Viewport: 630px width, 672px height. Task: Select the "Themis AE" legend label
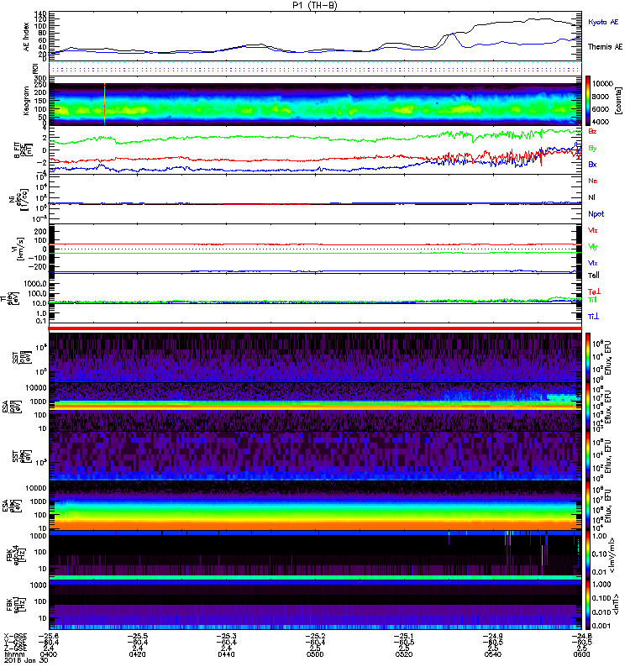coord(605,47)
